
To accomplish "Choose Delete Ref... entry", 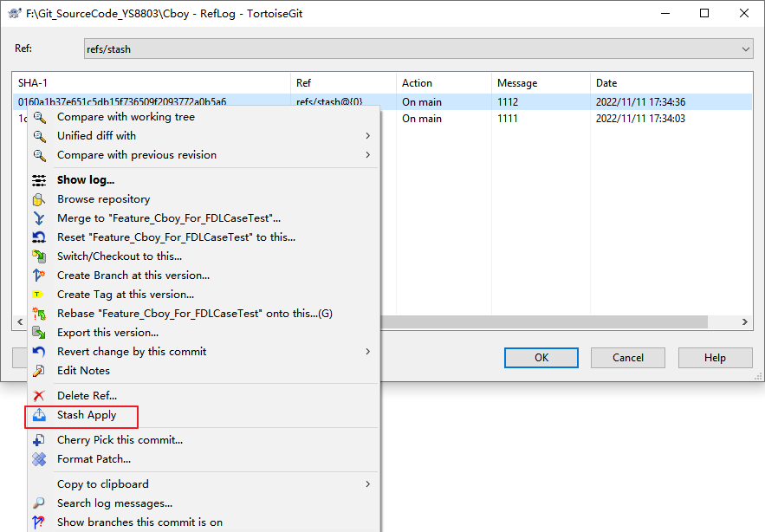I will 204,396.
